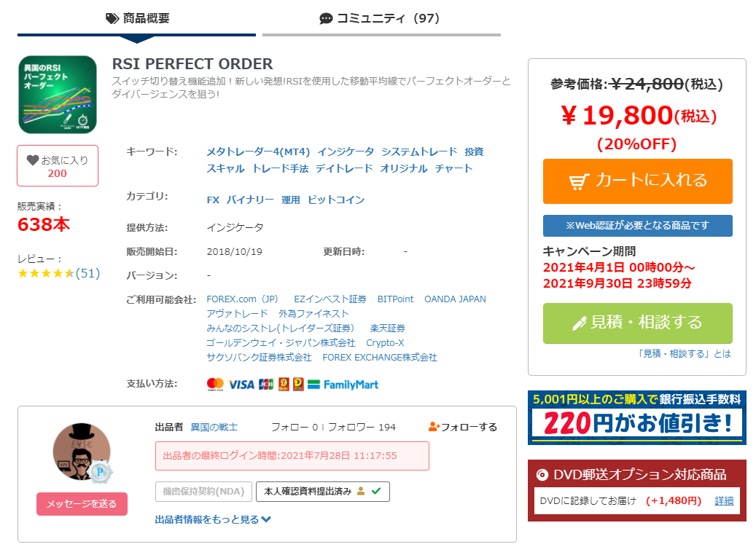756x547 pixels.
Task: Click the 220円 bank transfer discount banner
Action: [x=636, y=417]
